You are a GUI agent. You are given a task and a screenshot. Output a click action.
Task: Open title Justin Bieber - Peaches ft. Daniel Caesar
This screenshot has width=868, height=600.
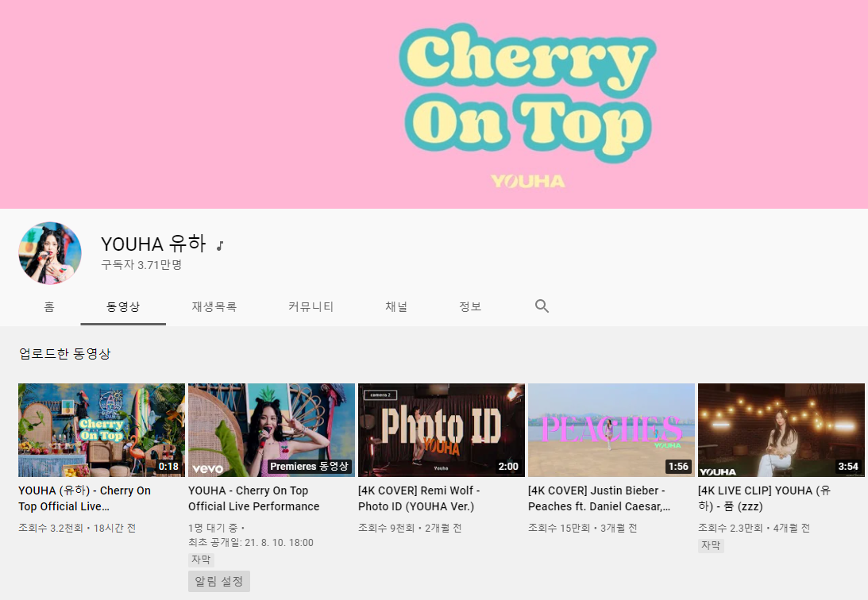(599, 498)
